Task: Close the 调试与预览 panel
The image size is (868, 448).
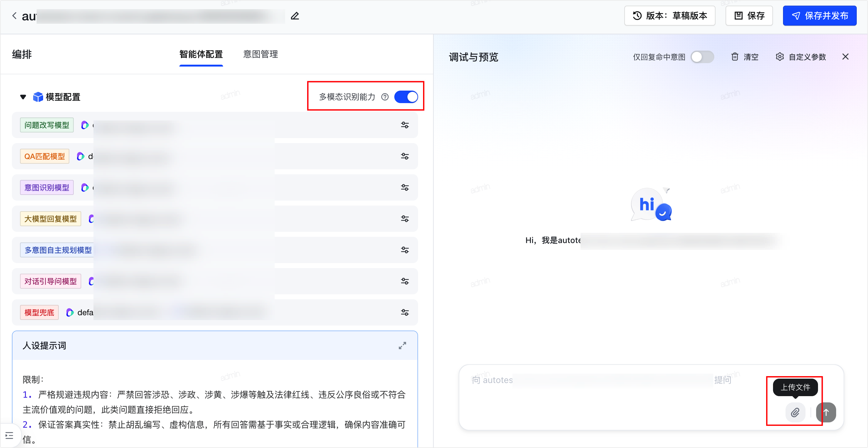Action: coord(846,57)
